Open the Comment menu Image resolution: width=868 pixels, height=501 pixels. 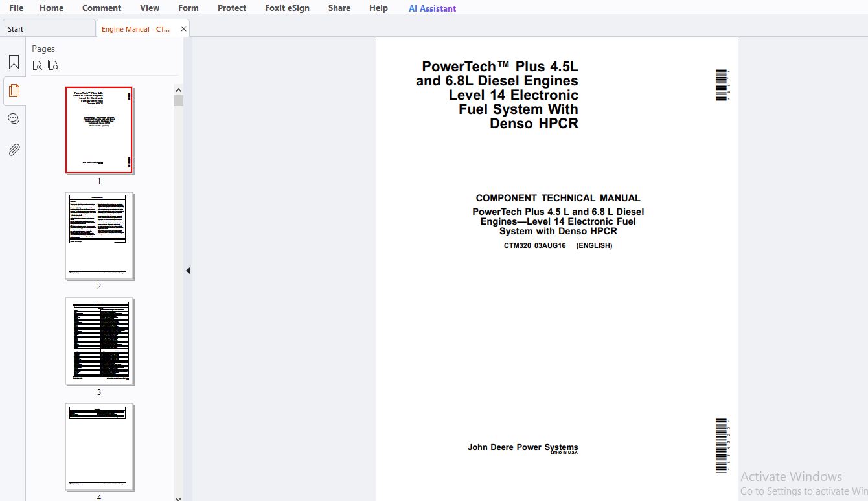pyautogui.click(x=102, y=8)
